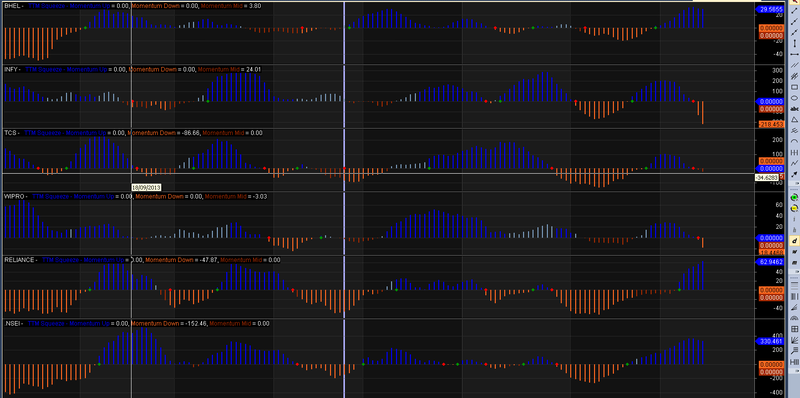This screenshot has height=398, width=800.
Task: Expand overflow chevron below the arrow tool
Action: 794,183
